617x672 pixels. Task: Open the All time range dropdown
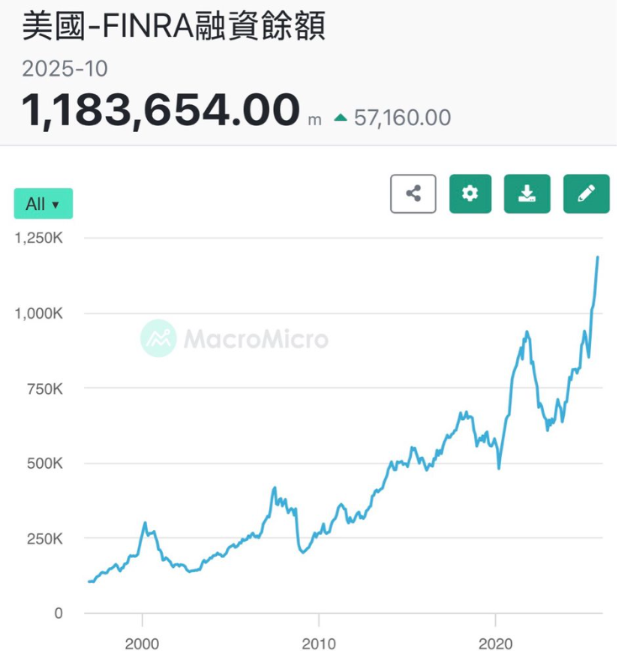point(43,204)
